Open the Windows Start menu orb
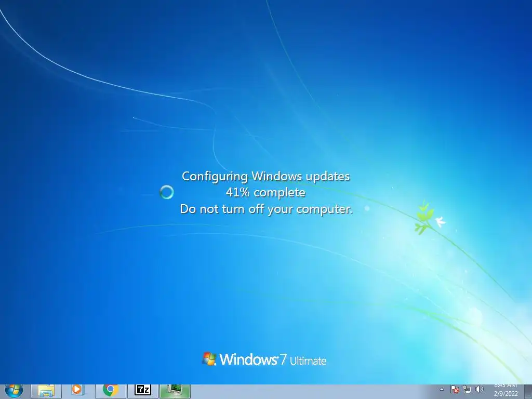The height and width of the screenshot is (399, 532). pyautogui.click(x=14, y=392)
